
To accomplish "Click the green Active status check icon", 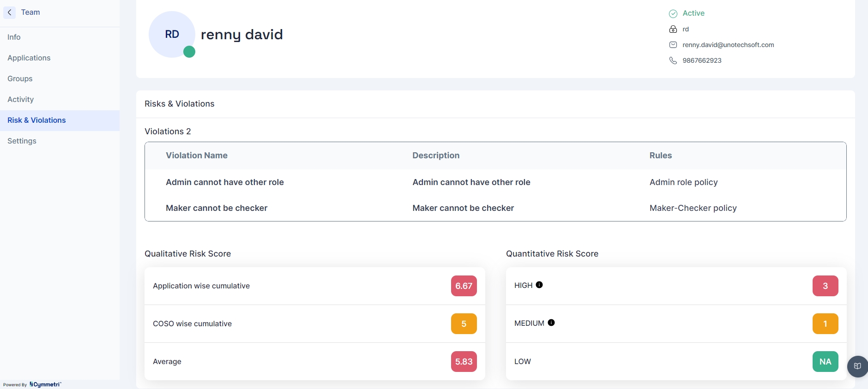I will [x=673, y=13].
